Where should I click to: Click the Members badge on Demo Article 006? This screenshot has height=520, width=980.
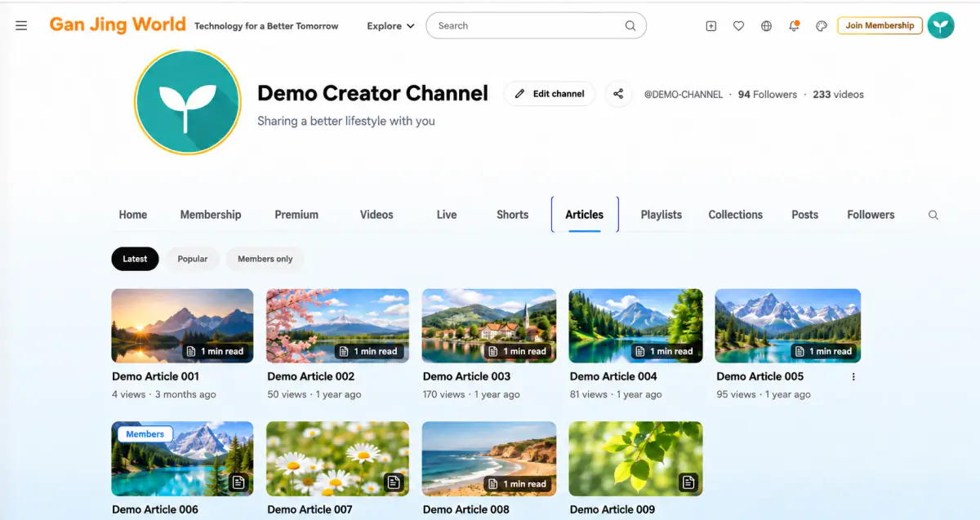[145, 434]
